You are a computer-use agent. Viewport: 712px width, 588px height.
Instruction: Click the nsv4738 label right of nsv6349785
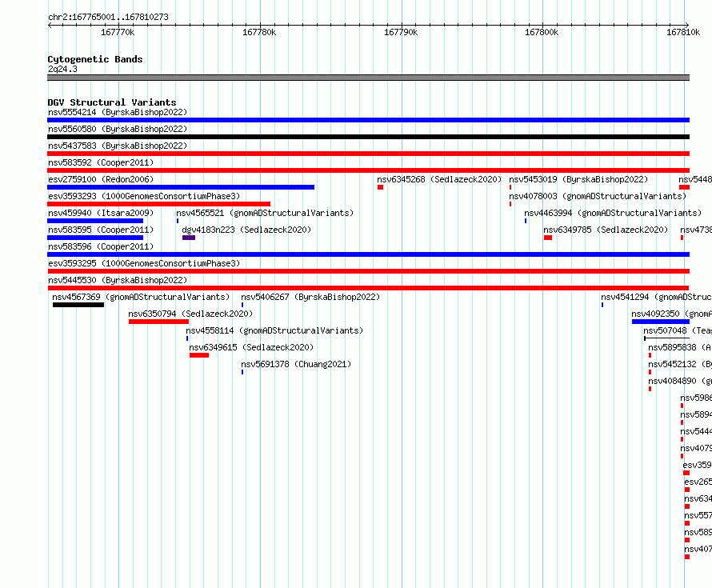(696, 230)
